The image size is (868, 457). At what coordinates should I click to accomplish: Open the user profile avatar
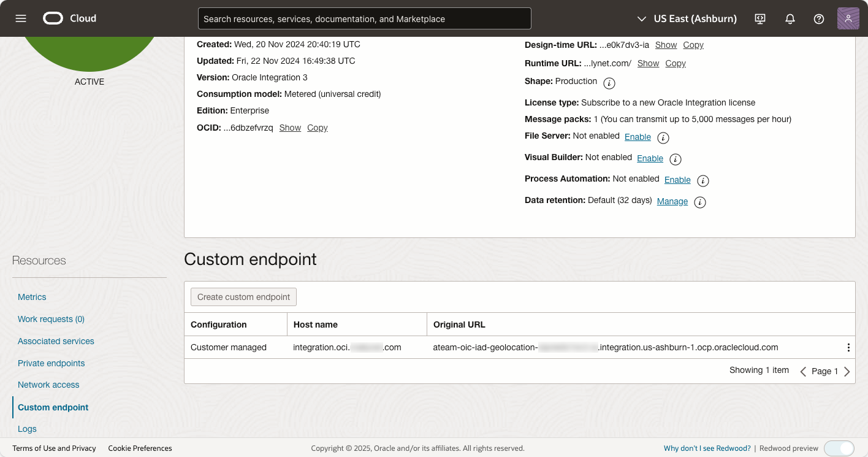coord(848,19)
